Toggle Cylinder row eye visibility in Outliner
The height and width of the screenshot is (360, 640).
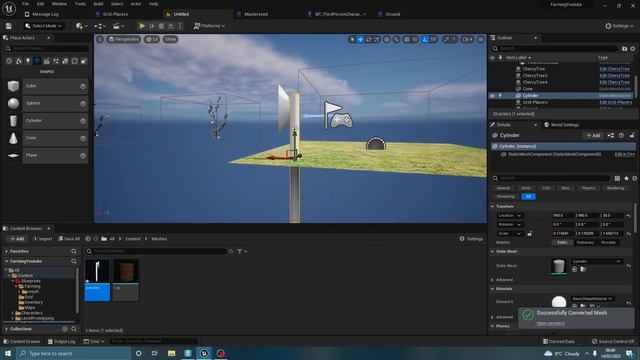(492, 96)
